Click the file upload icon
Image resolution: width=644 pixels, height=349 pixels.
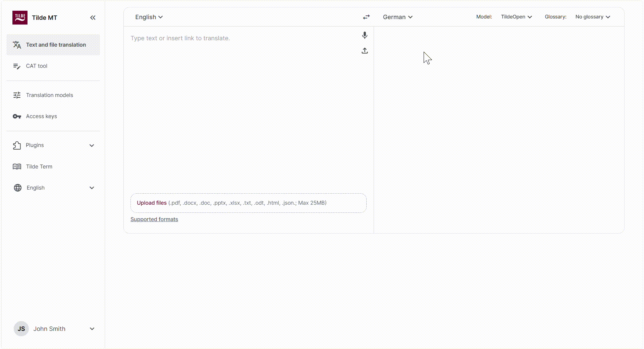(x=365, y=51)
